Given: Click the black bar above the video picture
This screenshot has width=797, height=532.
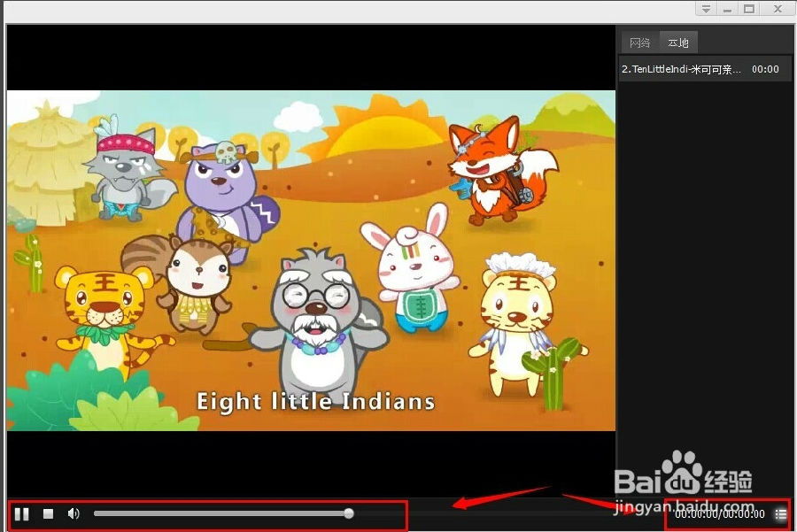Looking at the screenshot, I should [310, 58].
